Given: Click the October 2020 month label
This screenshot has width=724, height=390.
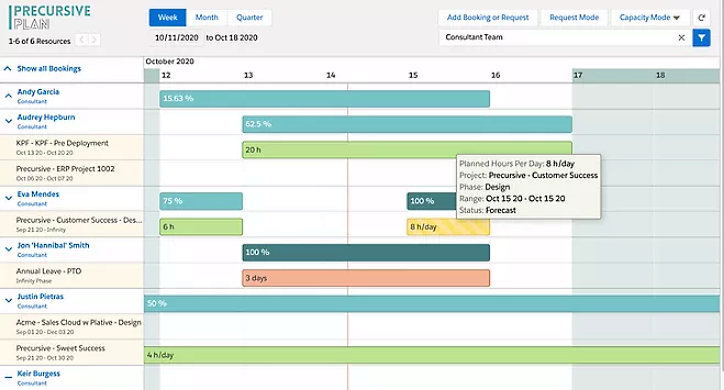Looking at the screenshot, I should click(x=169, y=61).
